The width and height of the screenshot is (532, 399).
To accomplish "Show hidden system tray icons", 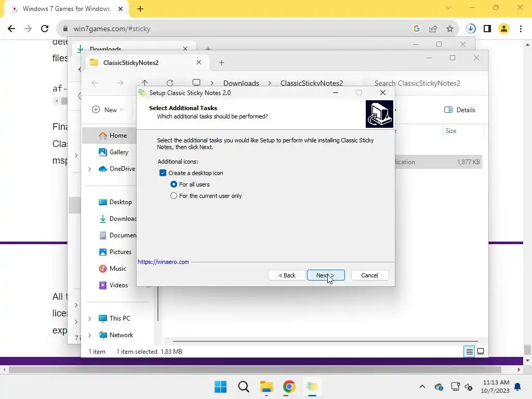I will [x=422, y=387].
